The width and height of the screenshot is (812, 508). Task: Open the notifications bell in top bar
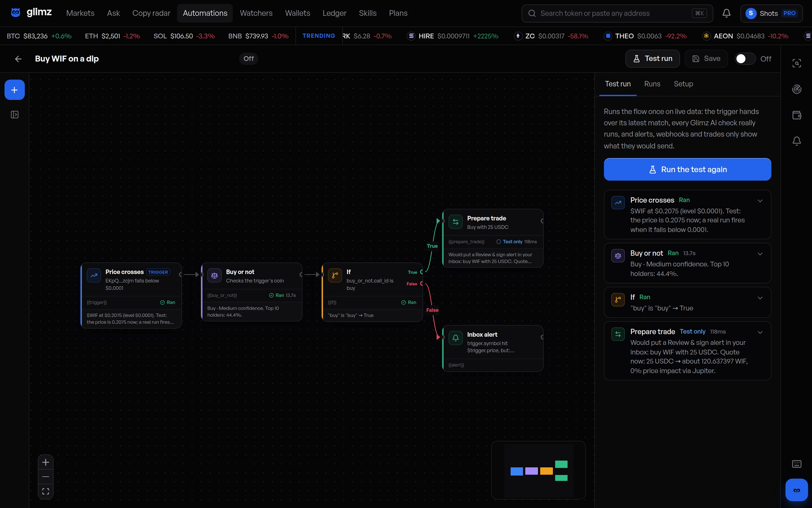pyautogui.click(x=727, y=13)
